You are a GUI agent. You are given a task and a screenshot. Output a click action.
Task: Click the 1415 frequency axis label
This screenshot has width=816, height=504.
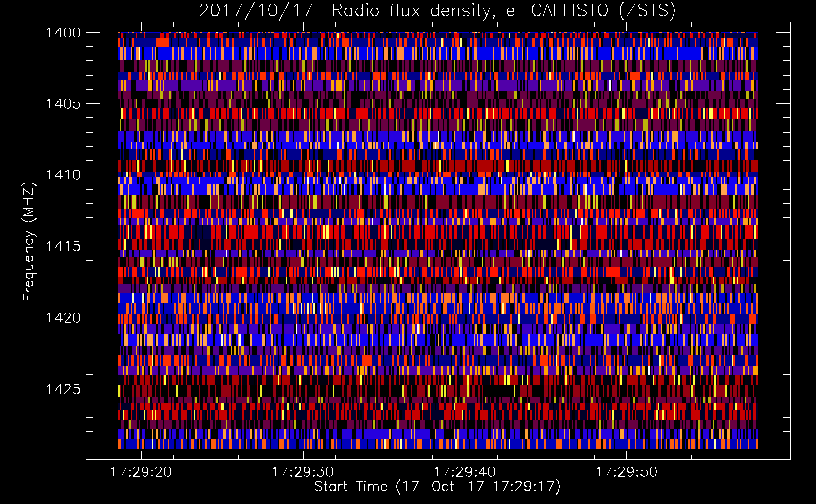click(63, 246)
